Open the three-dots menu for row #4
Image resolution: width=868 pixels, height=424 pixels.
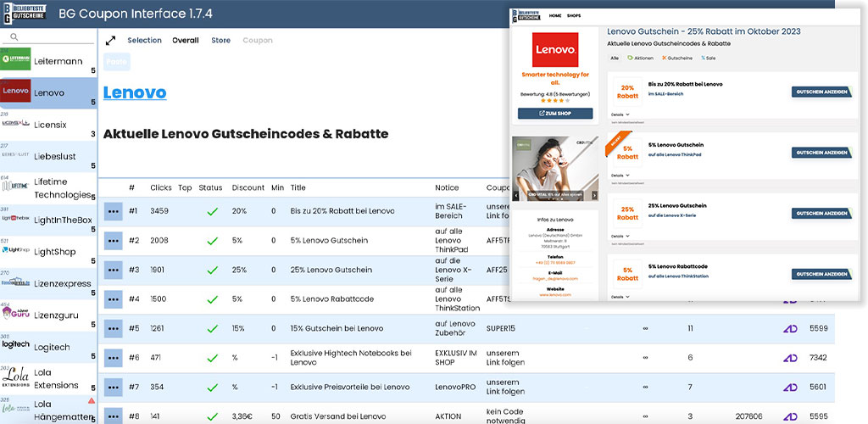114,299
